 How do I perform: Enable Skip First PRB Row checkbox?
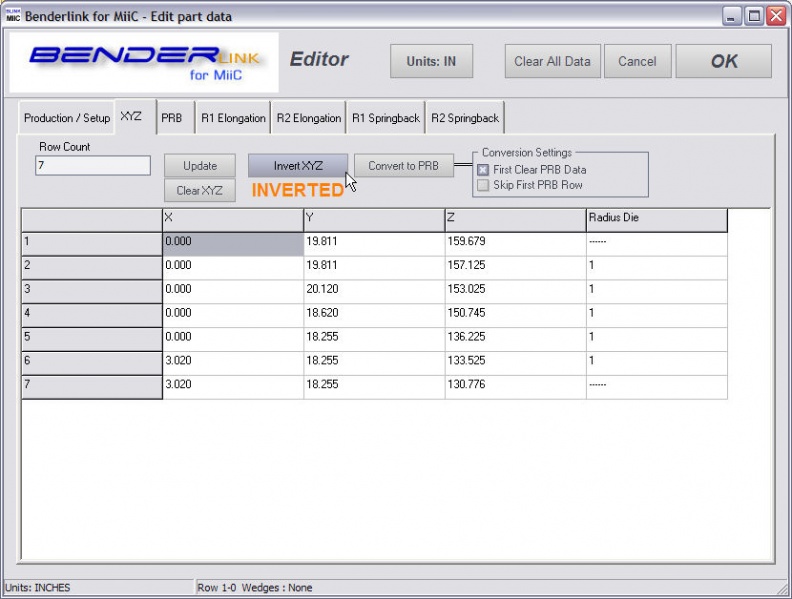484,185
